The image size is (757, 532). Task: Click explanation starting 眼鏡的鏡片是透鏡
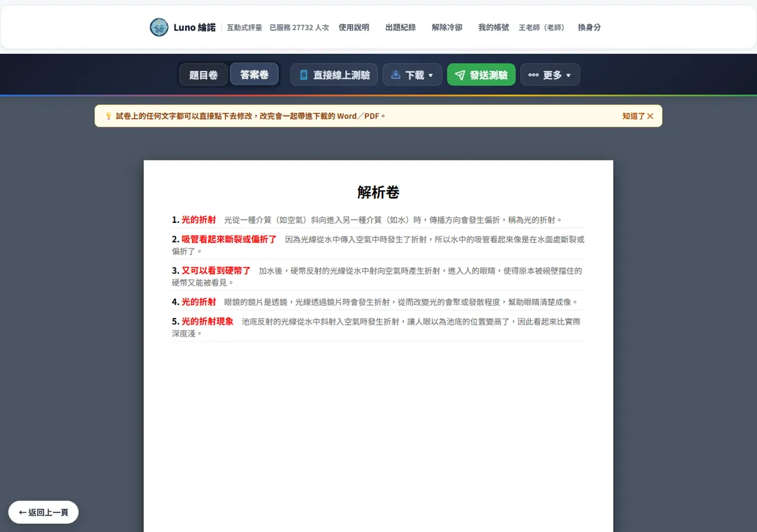coord(401,301)
